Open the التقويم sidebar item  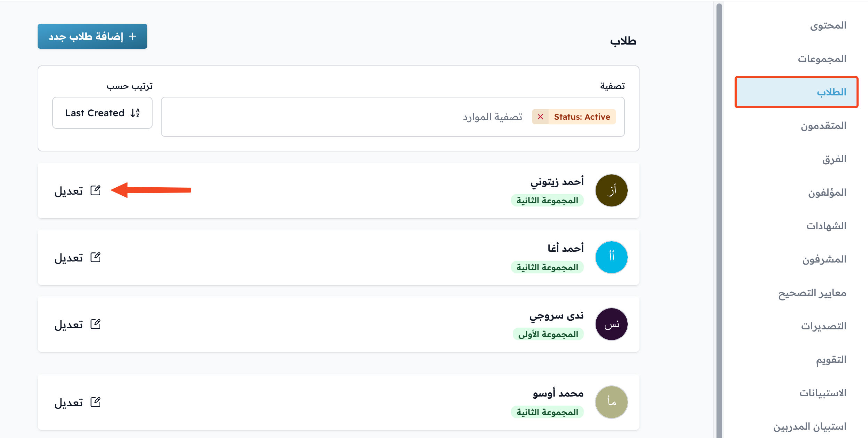coord(831,360)
